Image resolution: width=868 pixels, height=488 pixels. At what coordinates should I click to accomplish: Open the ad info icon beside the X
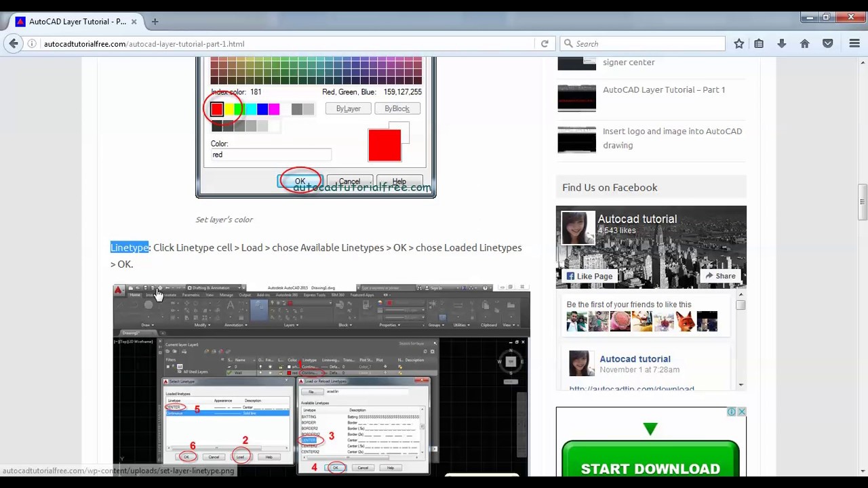tap(732, 412)
